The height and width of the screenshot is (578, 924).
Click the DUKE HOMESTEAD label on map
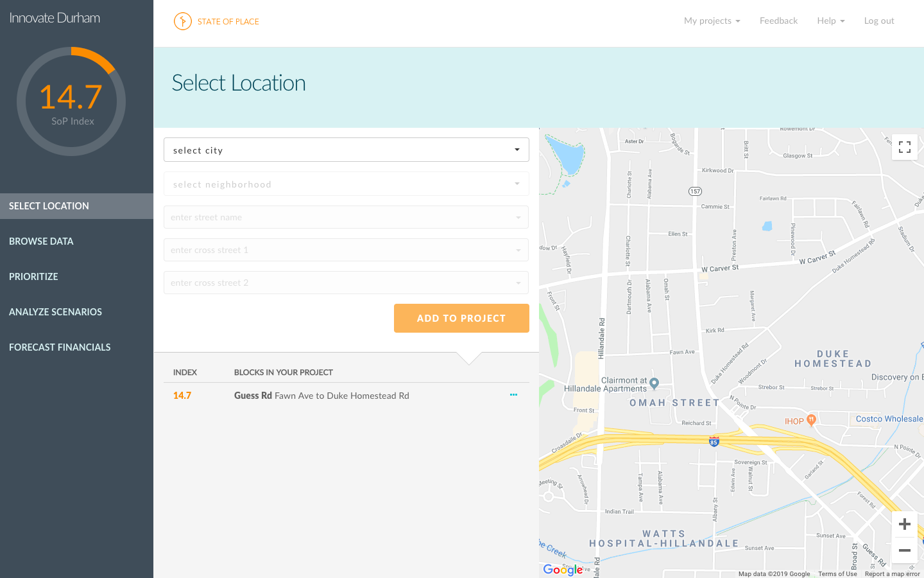click(833, 359)
